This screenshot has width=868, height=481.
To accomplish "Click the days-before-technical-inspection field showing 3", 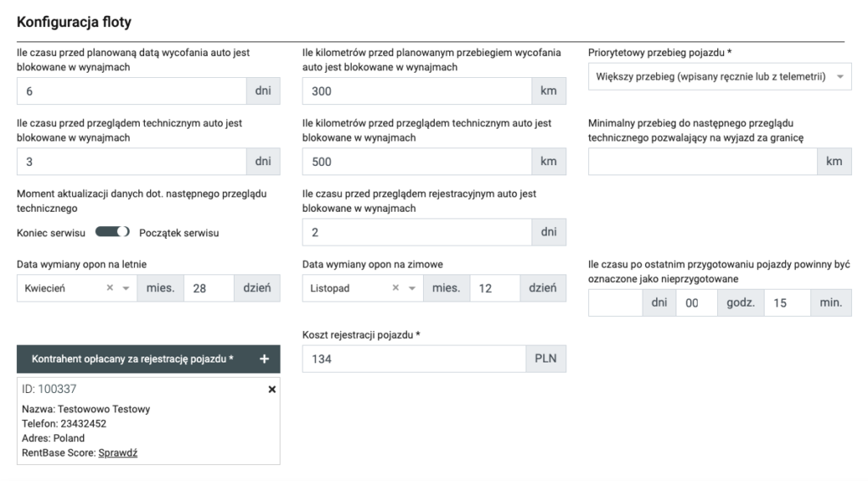I will tap(131, 161).
